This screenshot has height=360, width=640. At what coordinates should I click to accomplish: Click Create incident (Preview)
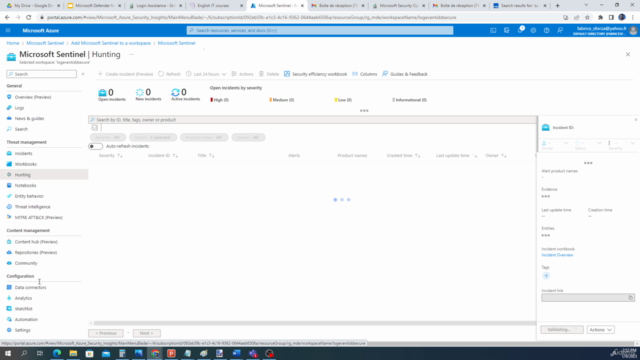point(125,74)
